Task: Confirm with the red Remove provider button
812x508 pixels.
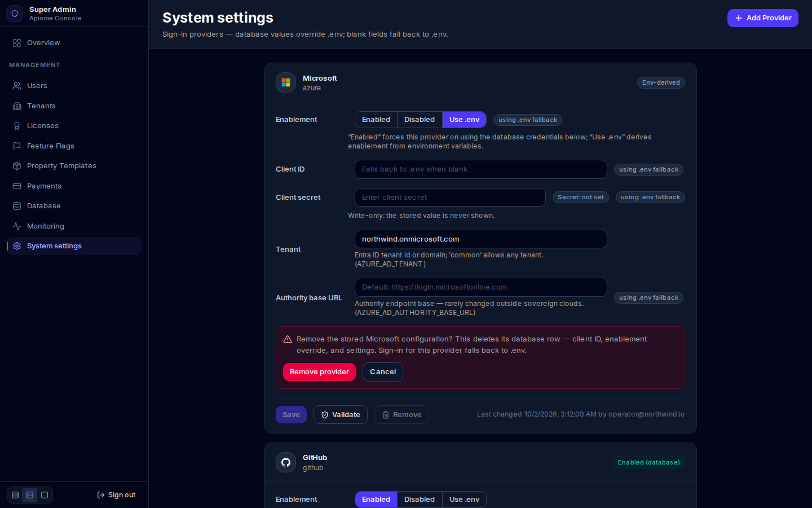Action: (319, 372)
